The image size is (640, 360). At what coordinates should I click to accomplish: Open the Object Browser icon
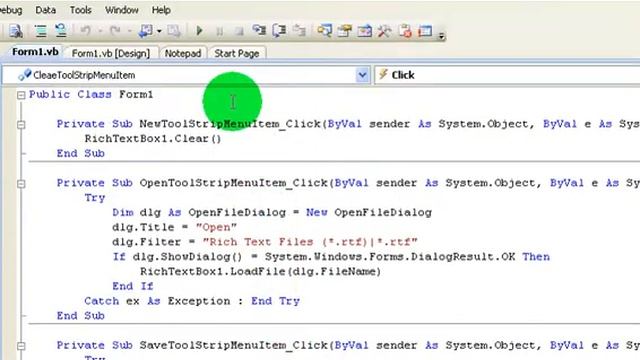pyautogui.click(x=364, y=31)
